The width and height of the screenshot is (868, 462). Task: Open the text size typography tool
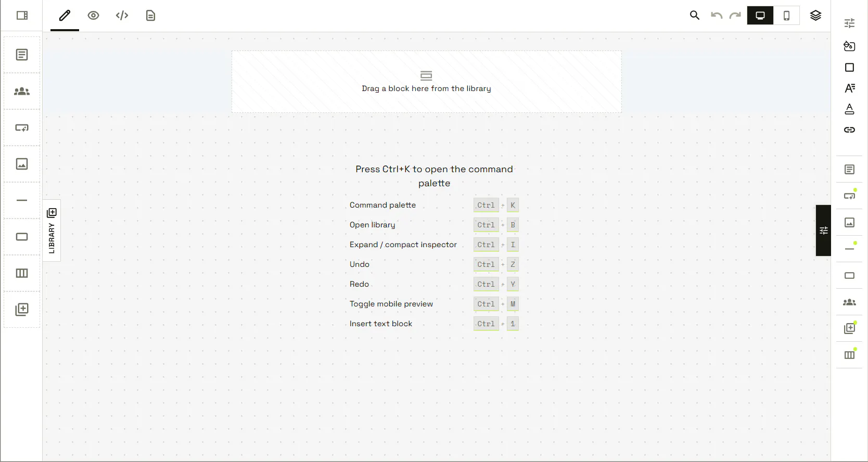point(849,88)
